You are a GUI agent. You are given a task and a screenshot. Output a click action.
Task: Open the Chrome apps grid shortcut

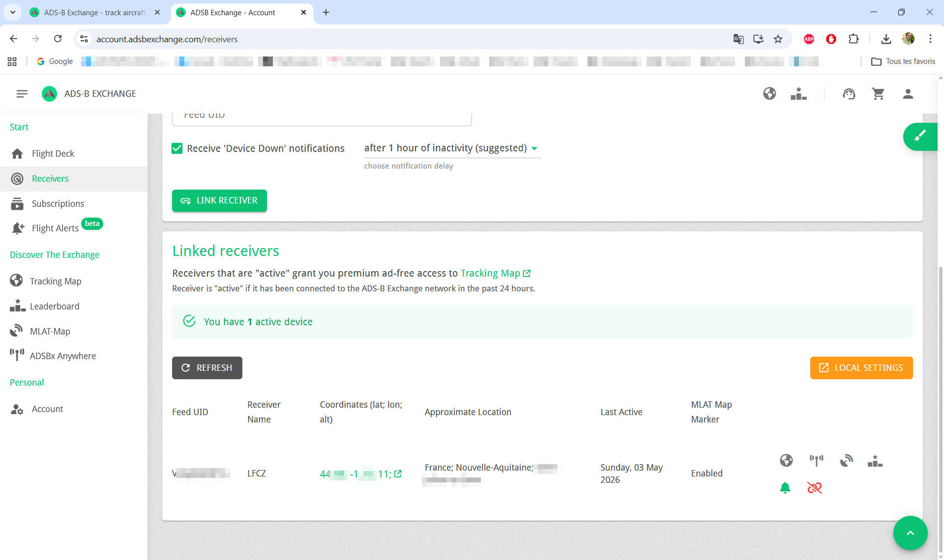point(12,61)
